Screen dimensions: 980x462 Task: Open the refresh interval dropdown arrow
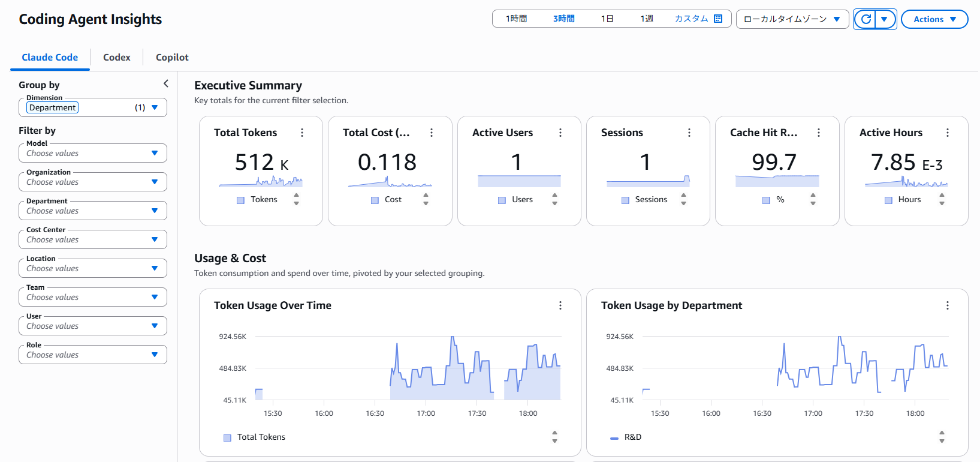pos(884,19)
